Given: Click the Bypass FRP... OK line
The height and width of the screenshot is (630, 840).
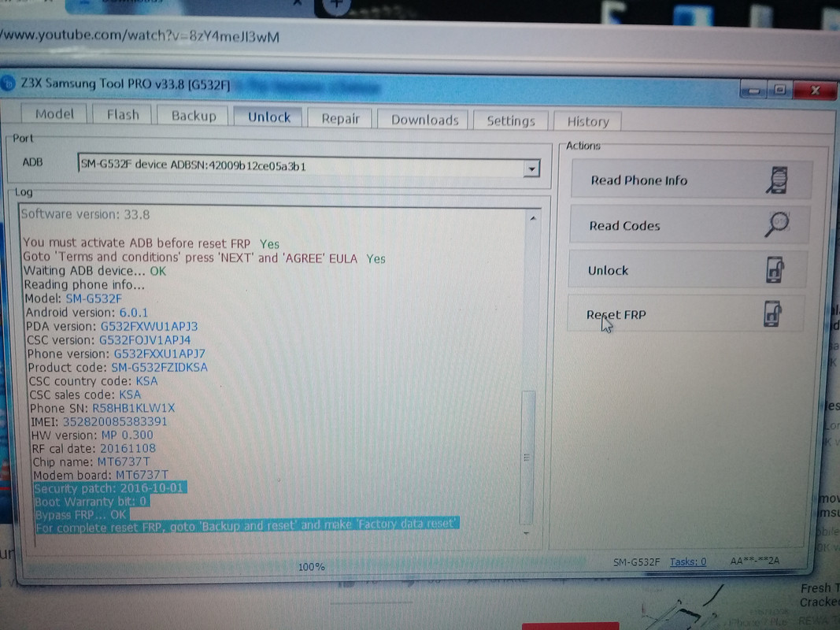Looking at the screenshot, I should 81,515.
